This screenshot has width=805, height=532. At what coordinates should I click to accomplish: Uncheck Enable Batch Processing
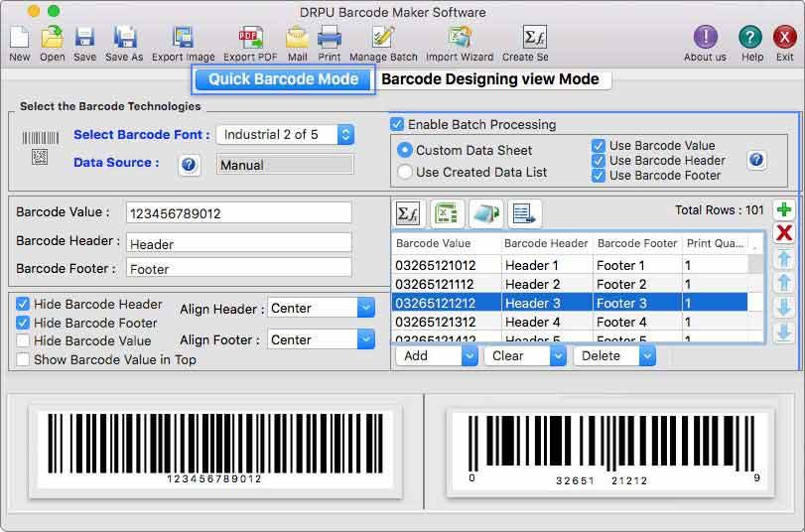point(397,124)
